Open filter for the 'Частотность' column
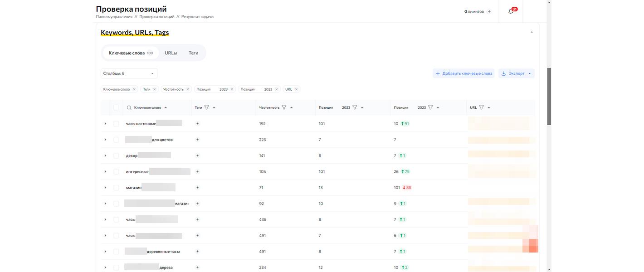Image resolution: width=644 pixels, height=272 pixels. tap(284, 107)
